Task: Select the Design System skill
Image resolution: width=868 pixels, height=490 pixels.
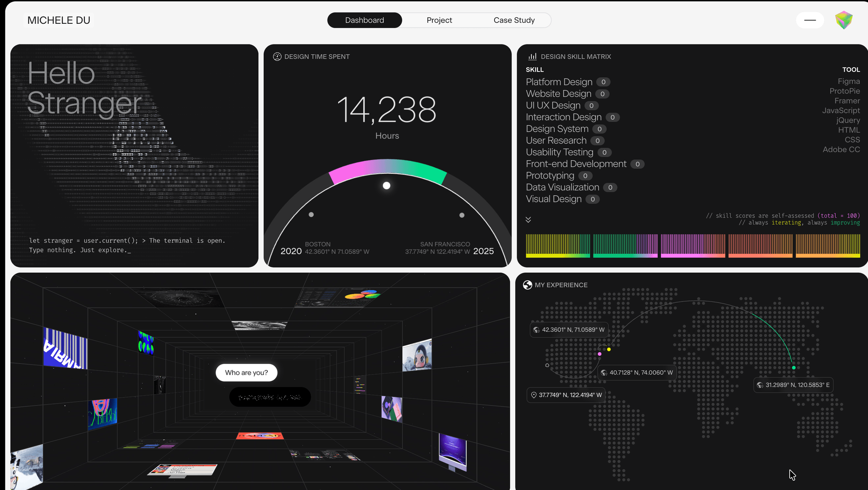Action: tap(566, 129)
